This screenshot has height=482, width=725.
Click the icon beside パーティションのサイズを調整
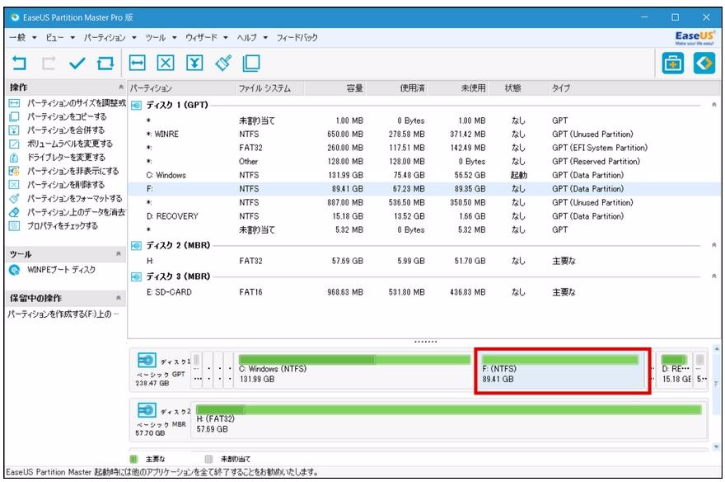click(14, 103)
